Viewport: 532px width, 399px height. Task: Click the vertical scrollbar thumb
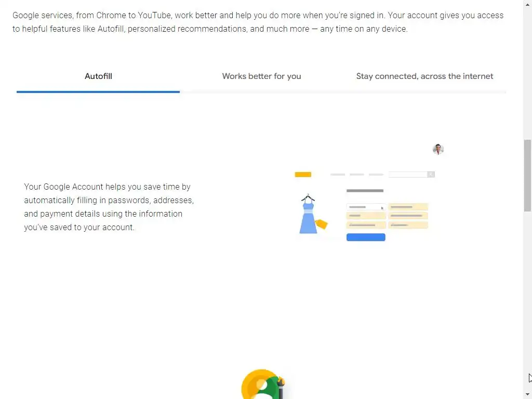pos(527,176)
